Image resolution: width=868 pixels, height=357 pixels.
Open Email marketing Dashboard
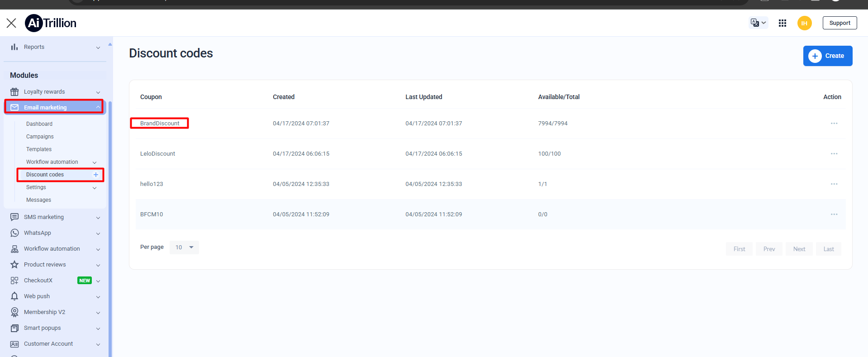pyautogui.click(x=39, y=124)
